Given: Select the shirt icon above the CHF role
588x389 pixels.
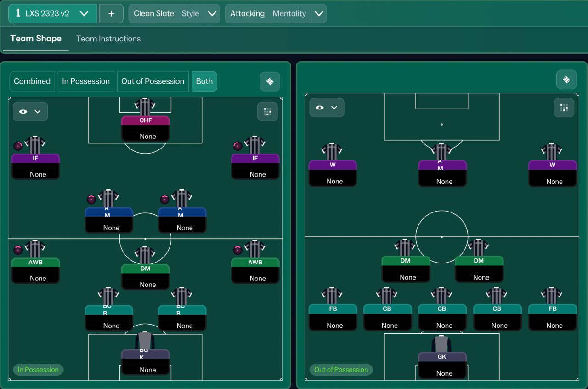Looking at the screenshot, I should point(145,107).
